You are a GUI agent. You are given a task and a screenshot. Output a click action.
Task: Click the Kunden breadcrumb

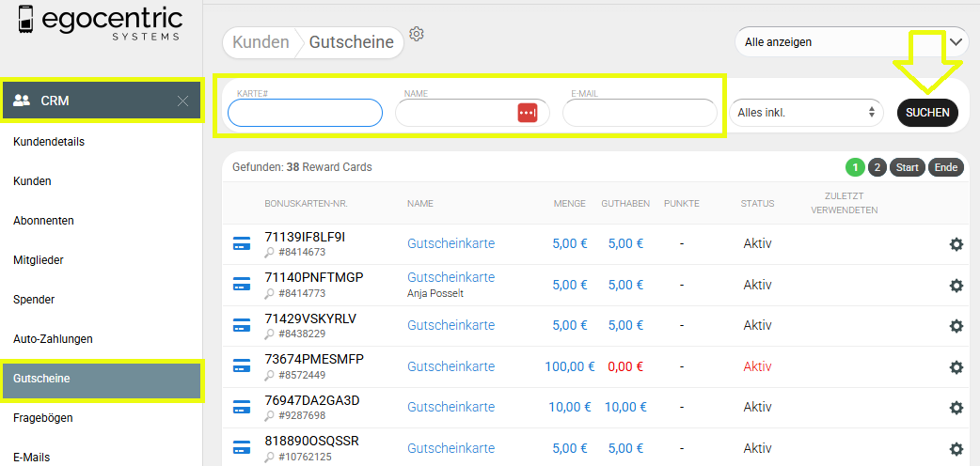(261, 42)
